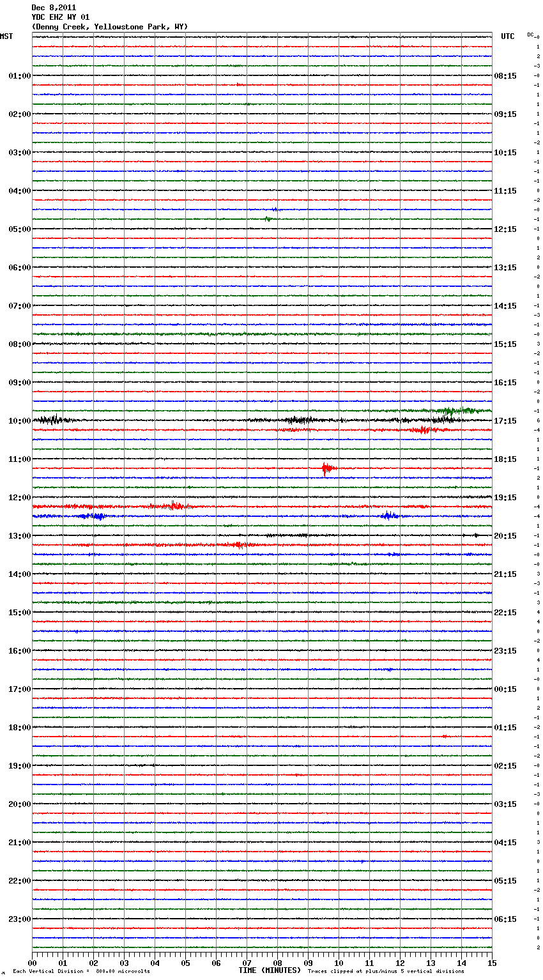This screenshot has width=543, height=980.
Task: Click the "22:15" UTC time label
Action: point(505,613)
